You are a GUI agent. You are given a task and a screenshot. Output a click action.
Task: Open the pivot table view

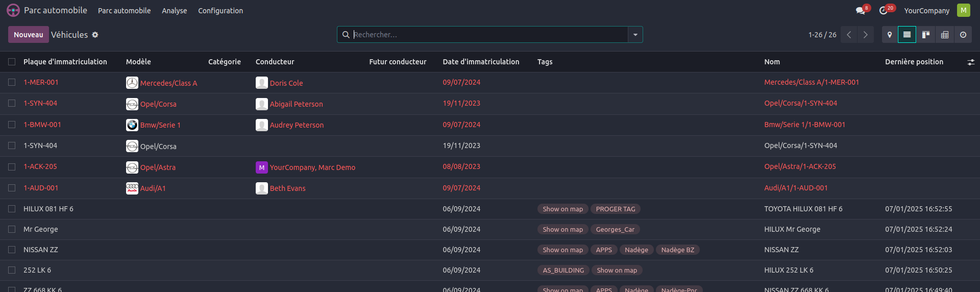pyautogui.click(x=944, y=35)
